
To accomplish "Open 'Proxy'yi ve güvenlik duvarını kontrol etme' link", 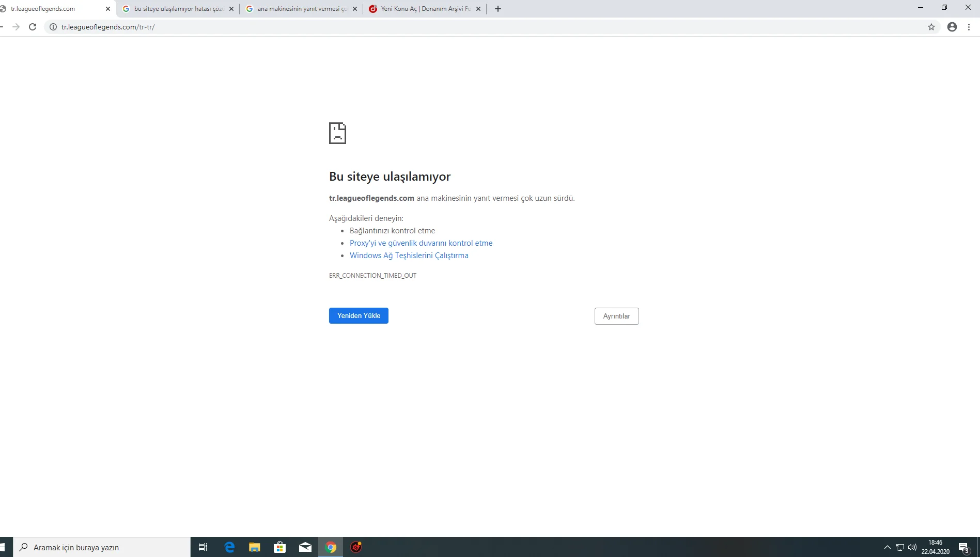I will (421, 243).
